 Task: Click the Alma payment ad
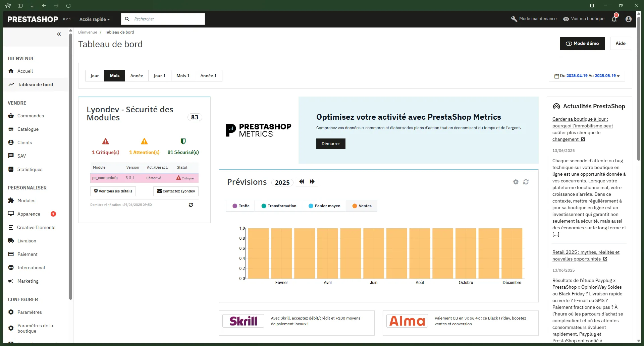tap(461, 323)
